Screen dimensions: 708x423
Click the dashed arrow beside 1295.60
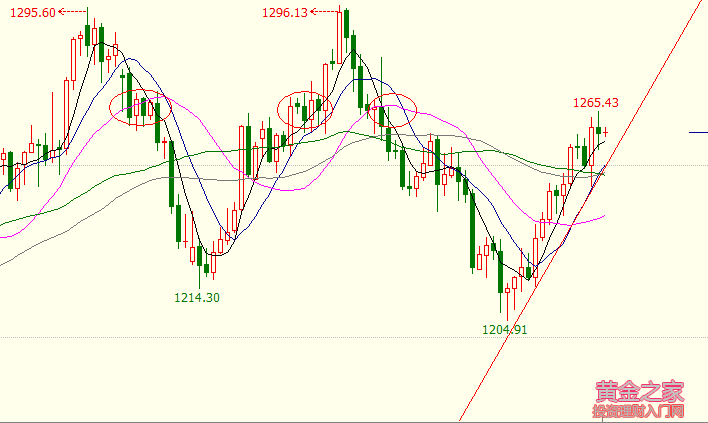(x=72, y=11)
